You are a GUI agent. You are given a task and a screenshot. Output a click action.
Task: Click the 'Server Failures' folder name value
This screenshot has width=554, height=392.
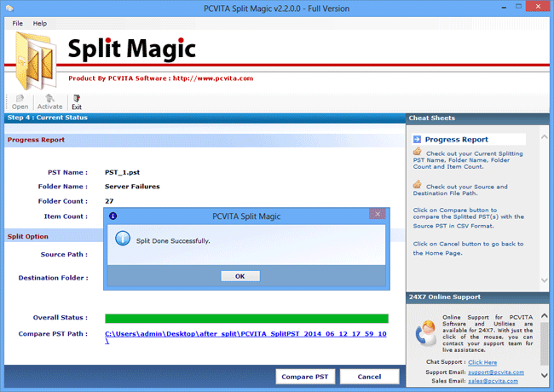(x=132, y=187)
